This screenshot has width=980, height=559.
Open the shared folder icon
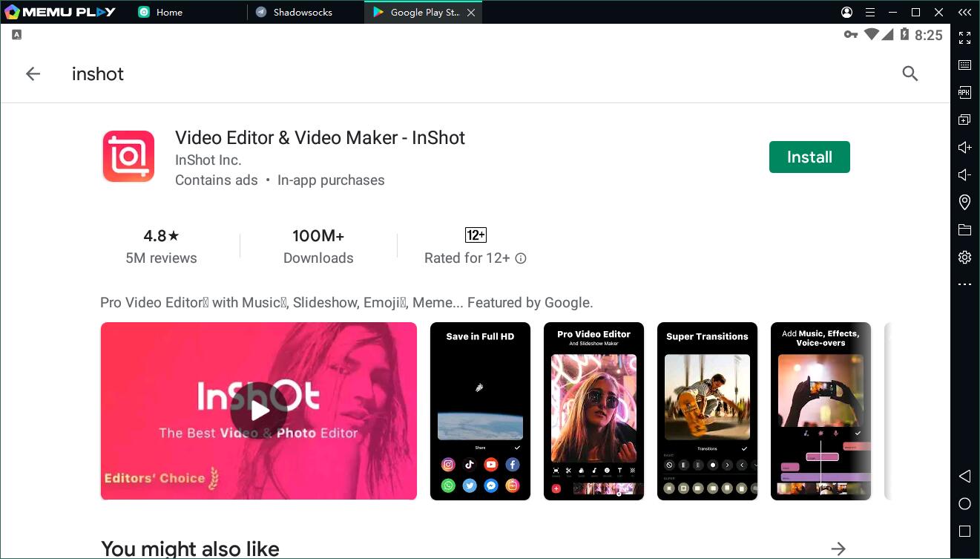pyautogui.click(x=964, y=229)
